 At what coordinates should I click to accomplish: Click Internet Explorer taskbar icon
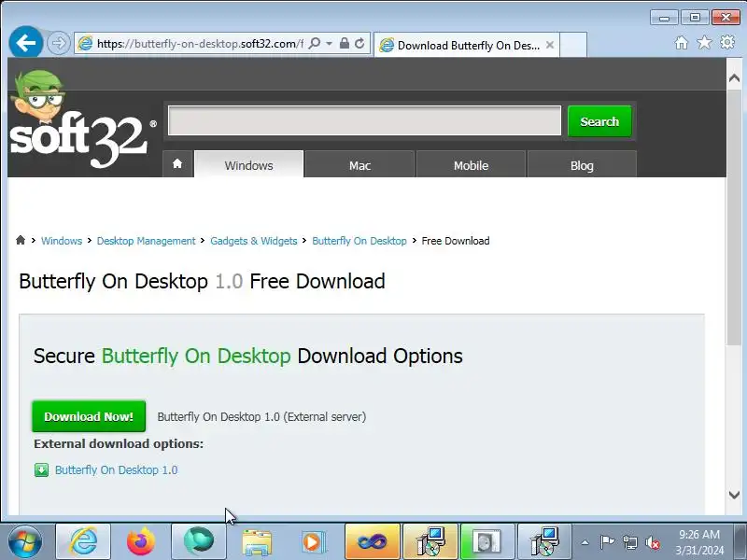tap(83, 541)
